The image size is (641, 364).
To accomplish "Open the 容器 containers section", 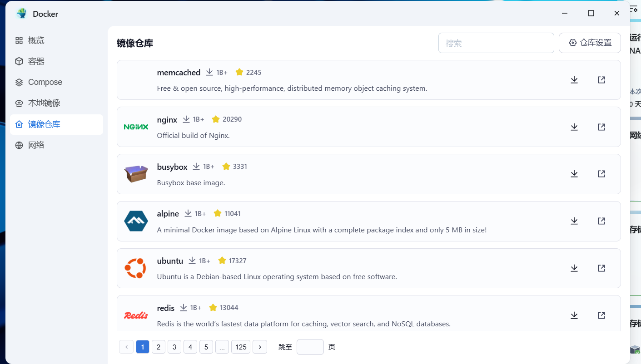I will click(56, 61).
